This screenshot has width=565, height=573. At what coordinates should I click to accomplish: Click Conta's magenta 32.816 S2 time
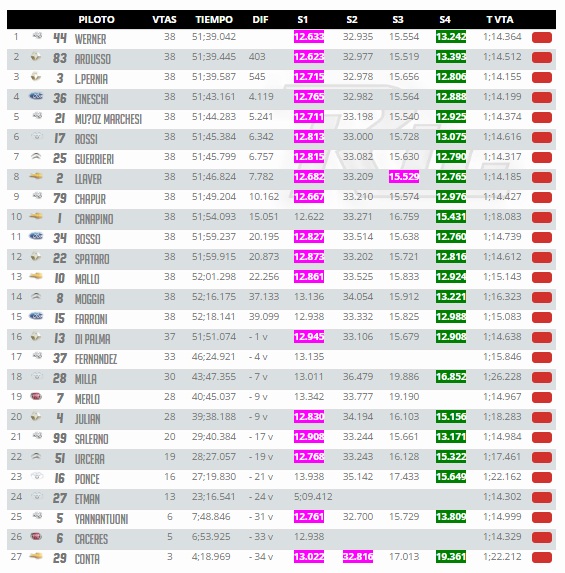(x=358, y=557)
